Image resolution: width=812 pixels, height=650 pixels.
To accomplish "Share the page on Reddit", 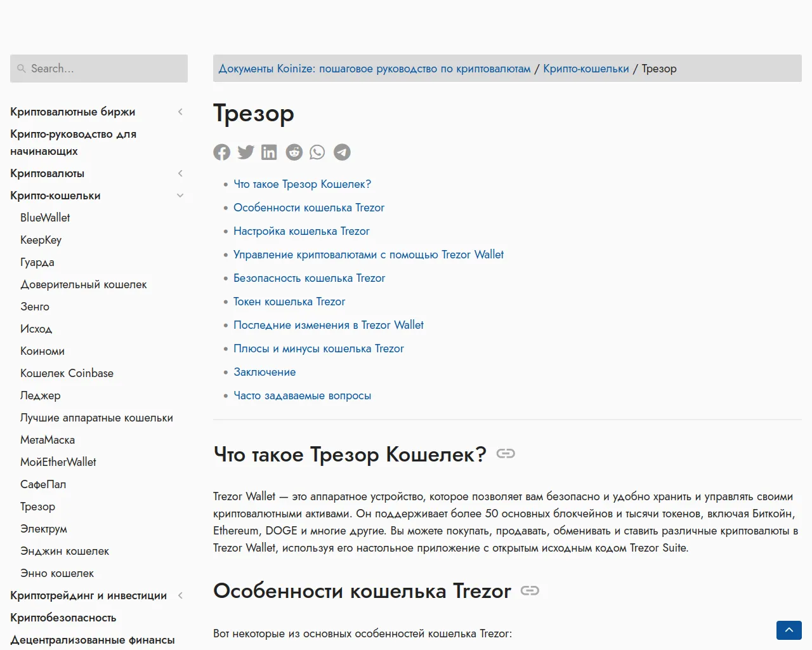I will [x=294, y=152].
